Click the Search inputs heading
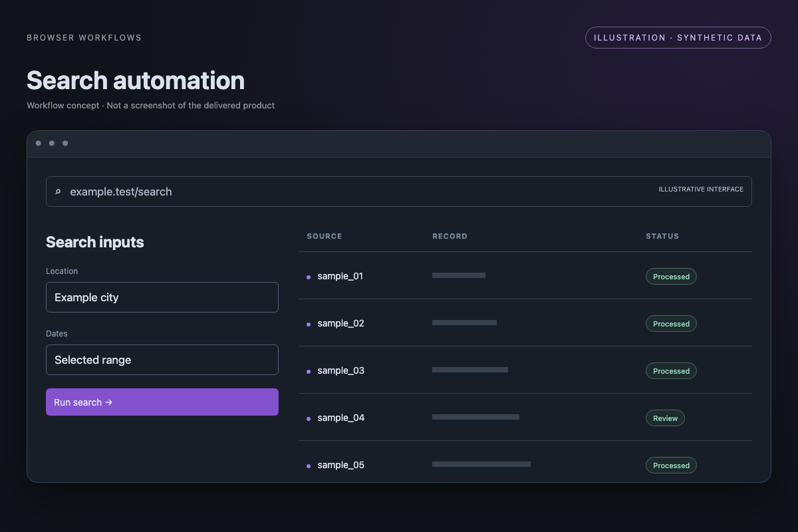798x532 pixels. tap(95, 242)
